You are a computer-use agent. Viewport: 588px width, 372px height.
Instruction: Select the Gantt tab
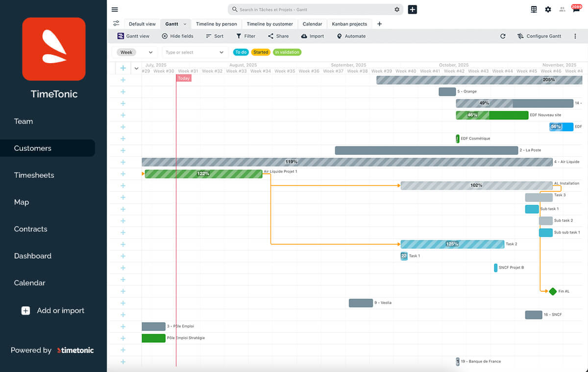pyautogui.click(x=171, y=24)
